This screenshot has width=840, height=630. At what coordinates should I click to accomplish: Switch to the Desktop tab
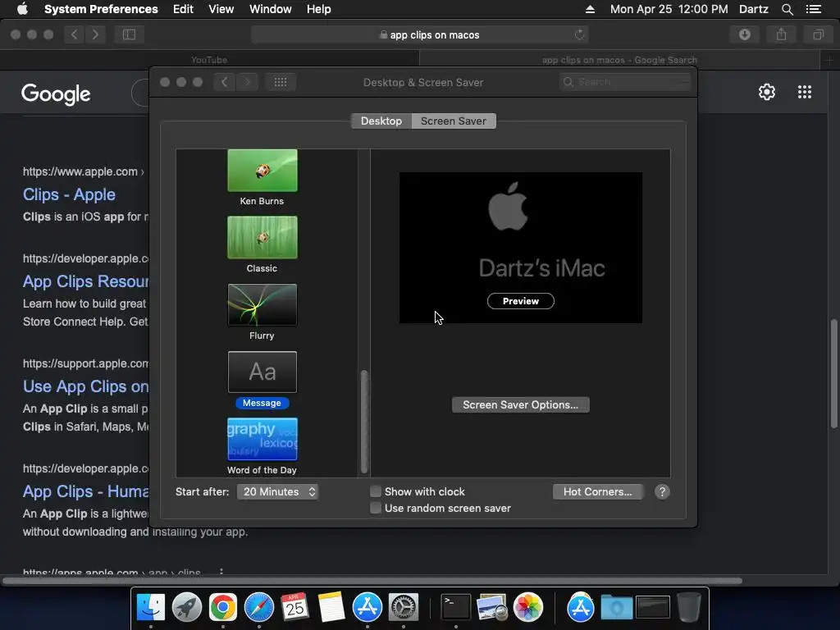pos(381,121)
